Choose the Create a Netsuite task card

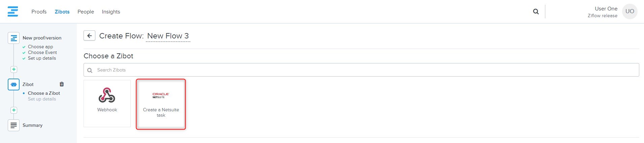click(x=161, y=104)
